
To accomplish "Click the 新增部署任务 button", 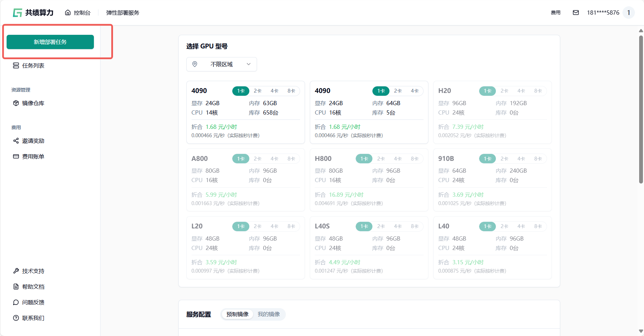I will pyautogui.click(x=50, y=42).
